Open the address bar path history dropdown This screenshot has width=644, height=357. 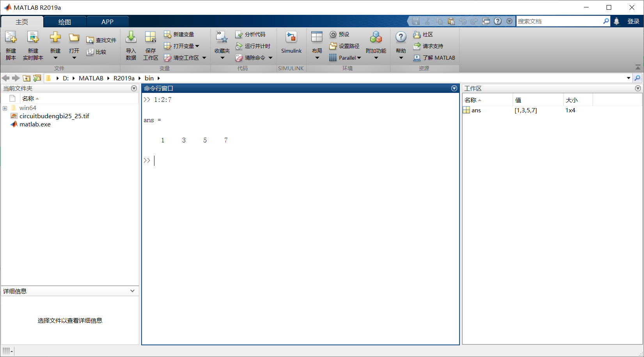pos(628,78)
